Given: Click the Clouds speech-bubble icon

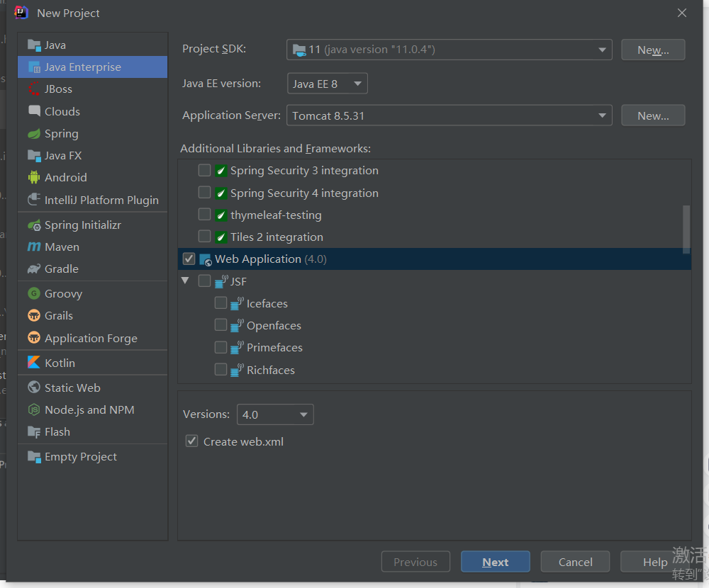Looking at the screenshot, I should click(34, 111).
